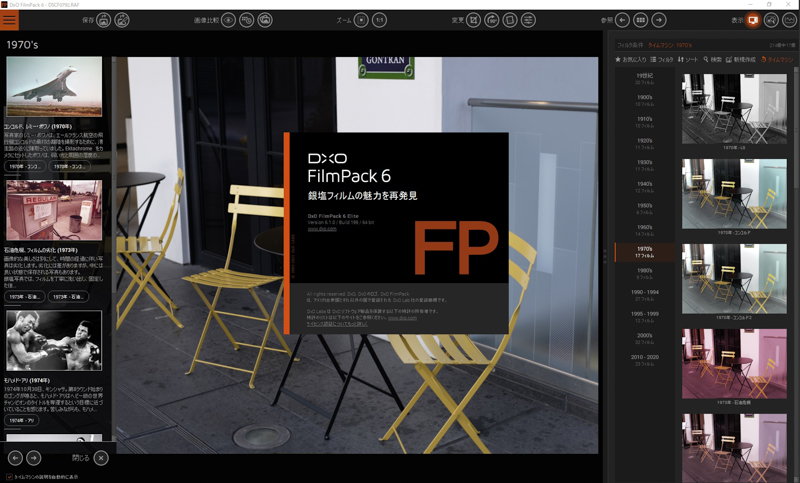Click the save-as icon with the pencil
The width and height of the screenshot is (800, 483).
122,20
